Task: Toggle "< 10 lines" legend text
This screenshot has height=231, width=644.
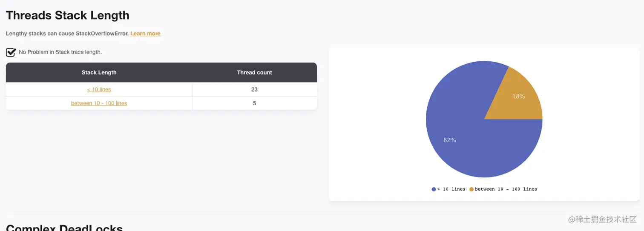Action: 451,189
